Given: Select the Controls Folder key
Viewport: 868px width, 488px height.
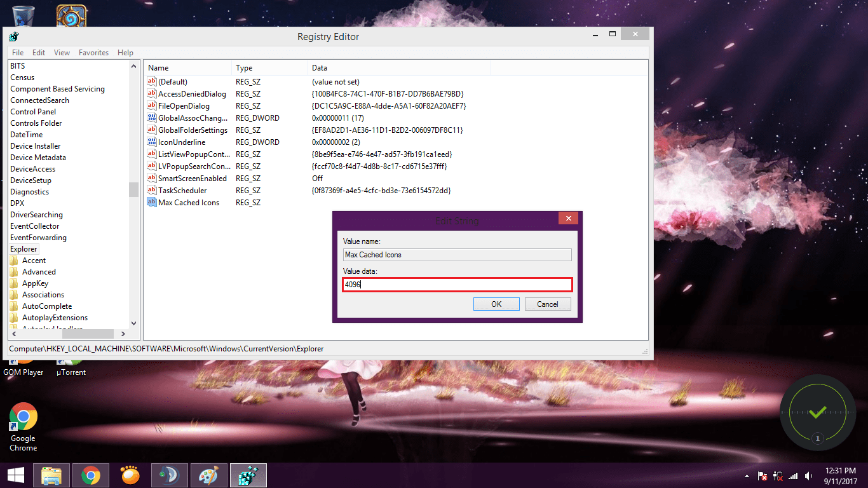Looking at the screenshot, I should click(x=36, y=123).
